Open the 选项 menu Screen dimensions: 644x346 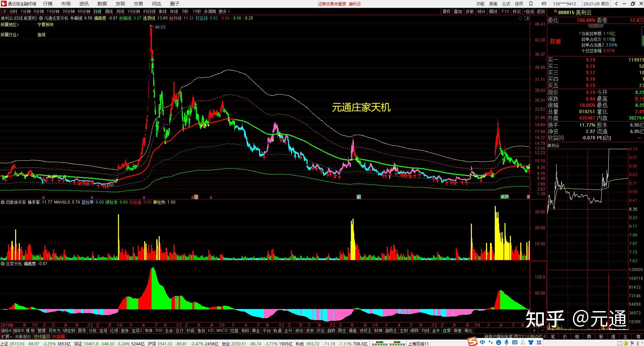[x=519, y=4]
